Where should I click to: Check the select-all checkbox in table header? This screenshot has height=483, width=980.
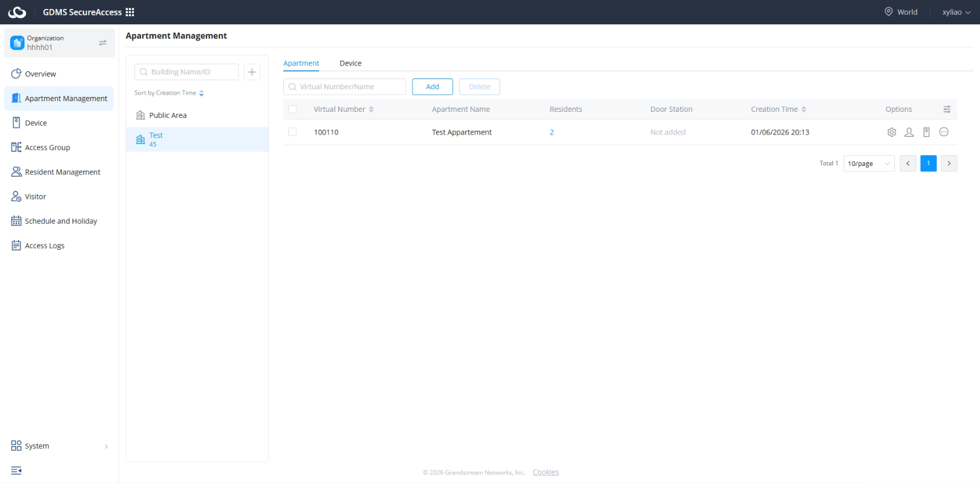[292, 109]
